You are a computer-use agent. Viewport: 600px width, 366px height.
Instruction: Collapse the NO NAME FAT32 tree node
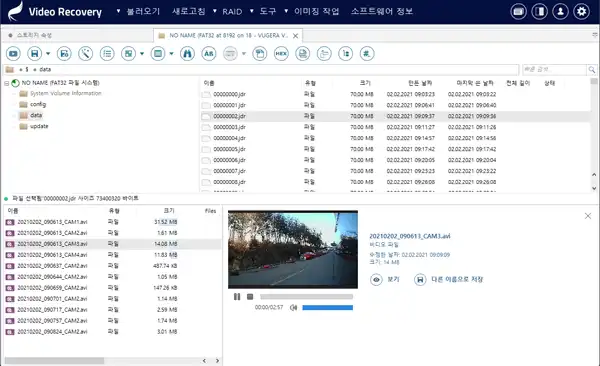pos(7,83)
